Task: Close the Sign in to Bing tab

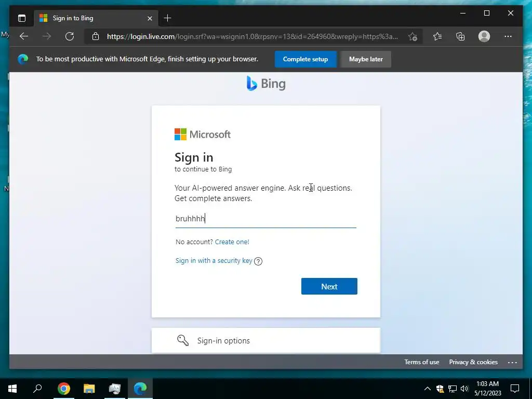Action: tap(150, 18)
